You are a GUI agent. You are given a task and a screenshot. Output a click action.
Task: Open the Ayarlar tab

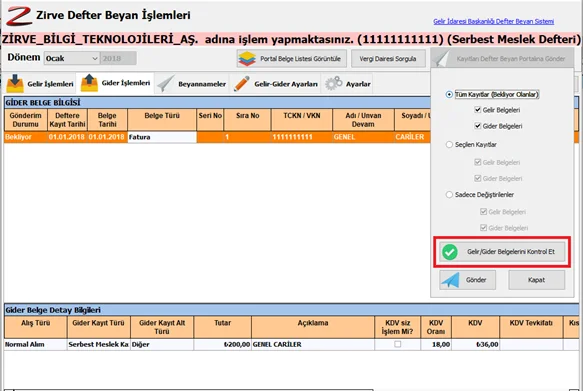348,84
